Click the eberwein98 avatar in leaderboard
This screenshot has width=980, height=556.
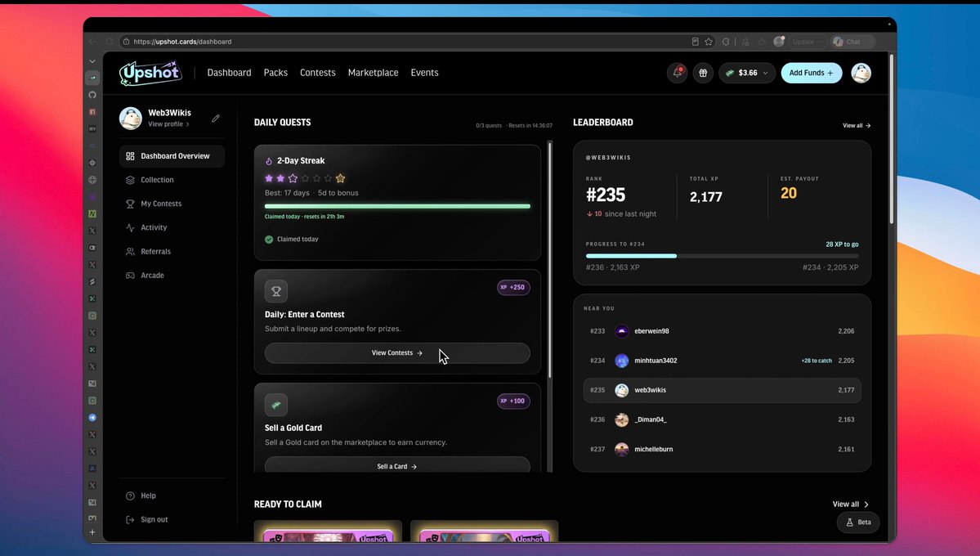pyautogui.click(x=621, y=331)
